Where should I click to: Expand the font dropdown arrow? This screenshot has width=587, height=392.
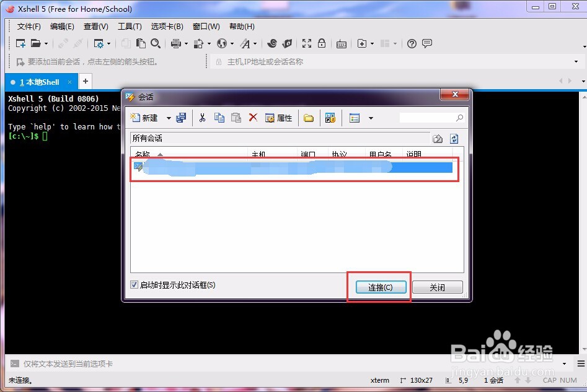point(255,44)
